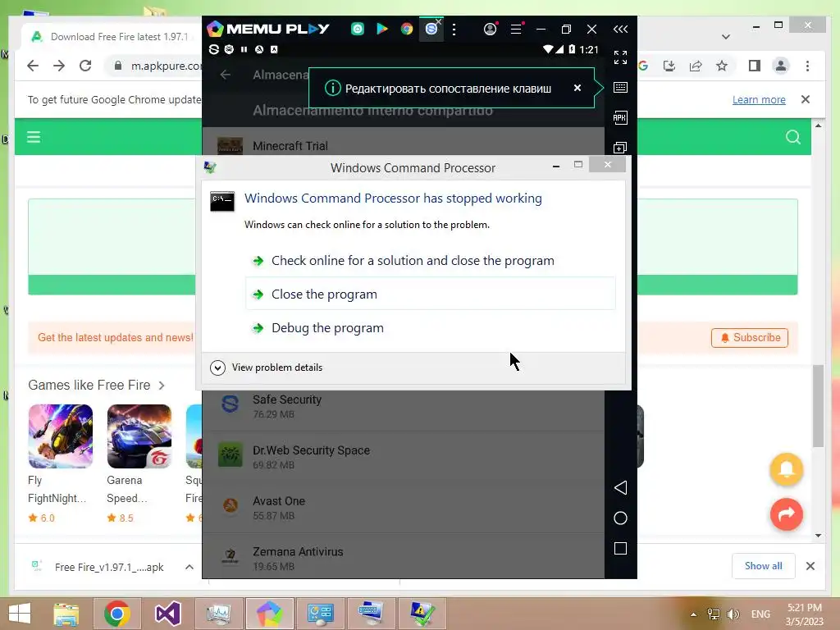Open MEmu three-dot tab options

[454, 29]
